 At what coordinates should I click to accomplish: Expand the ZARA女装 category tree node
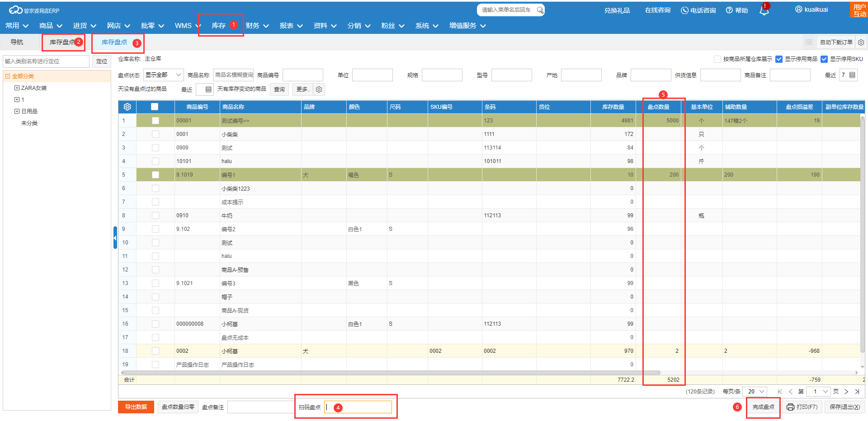pyautogui.click(x=17, y=88)
